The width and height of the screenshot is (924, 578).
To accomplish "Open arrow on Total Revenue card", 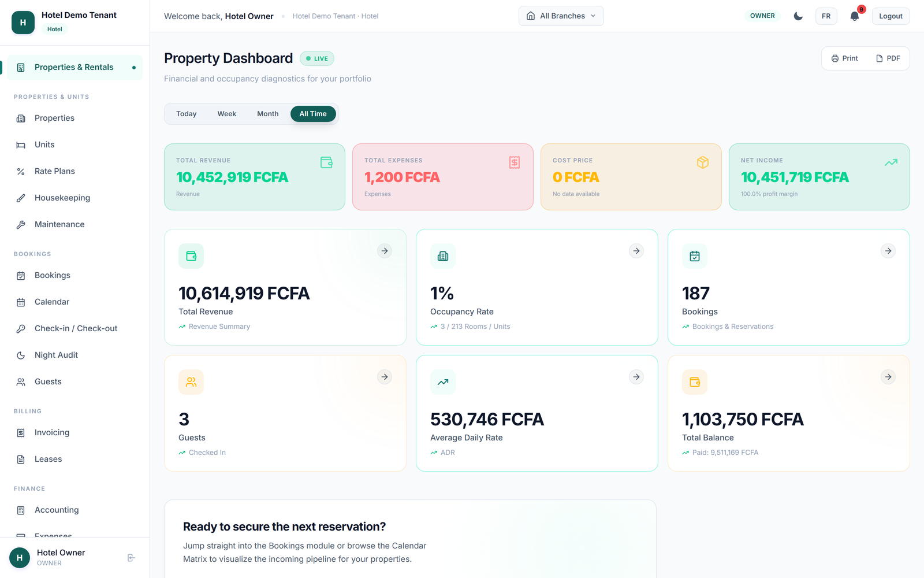I will tap(385, 251).
